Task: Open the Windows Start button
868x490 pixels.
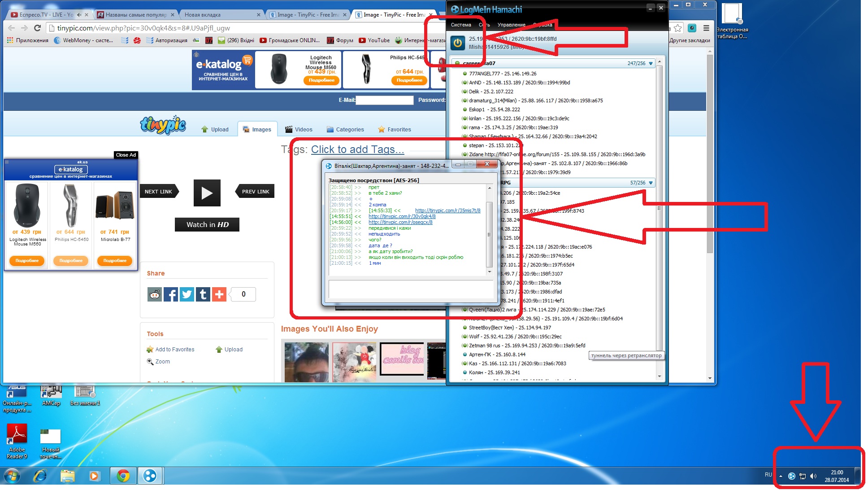Action: 12,476
